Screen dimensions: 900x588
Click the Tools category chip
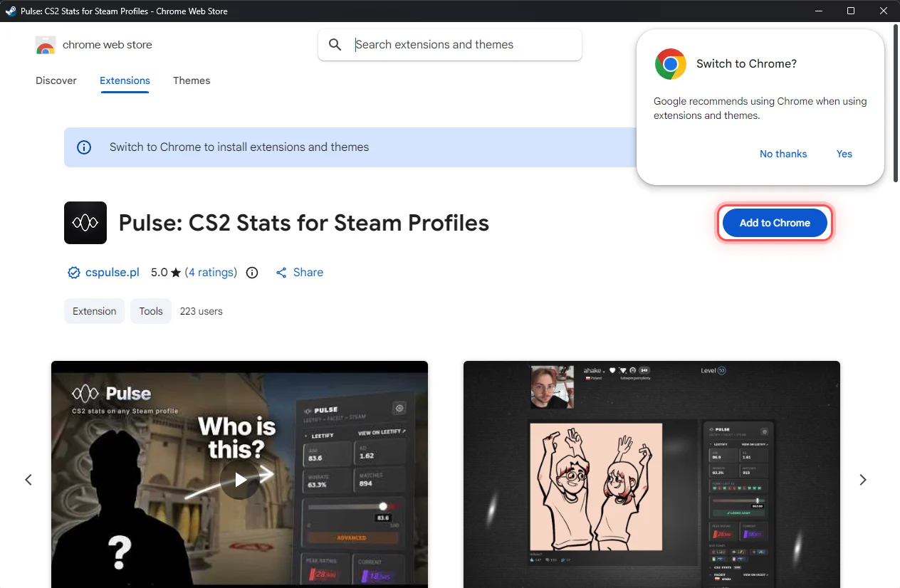click(151, 311)
